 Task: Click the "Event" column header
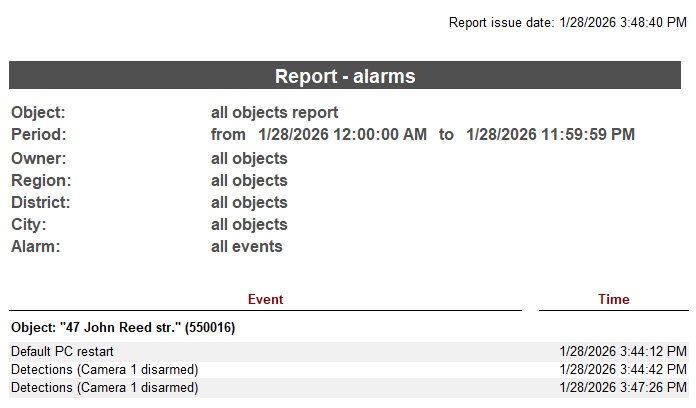point(265,299)
